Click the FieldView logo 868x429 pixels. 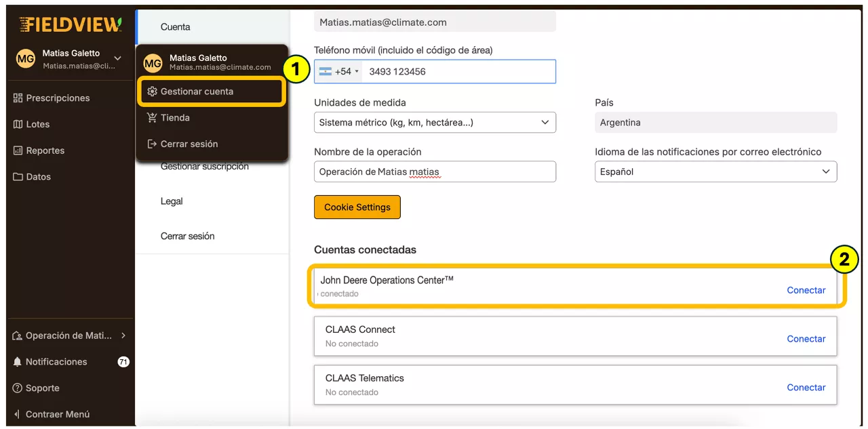pos(71,24)
